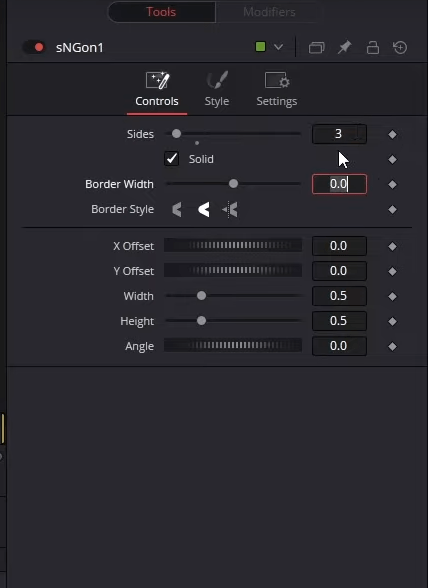The width and height of the screenshot is (428, 588).
Task: Click the green node color swatch
Action: point(260,47)
